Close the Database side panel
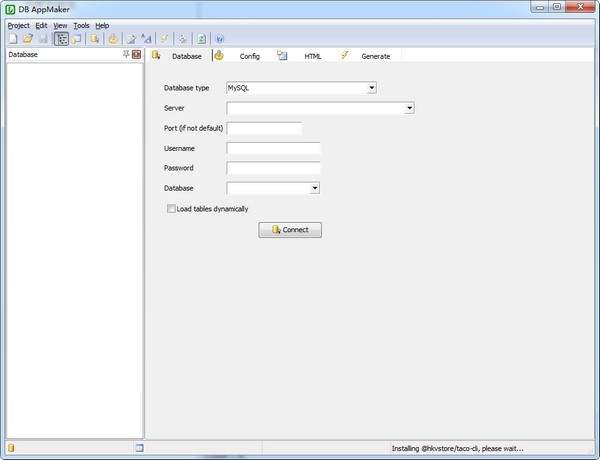This screenshot has width=600, height=460. [137, 55]
